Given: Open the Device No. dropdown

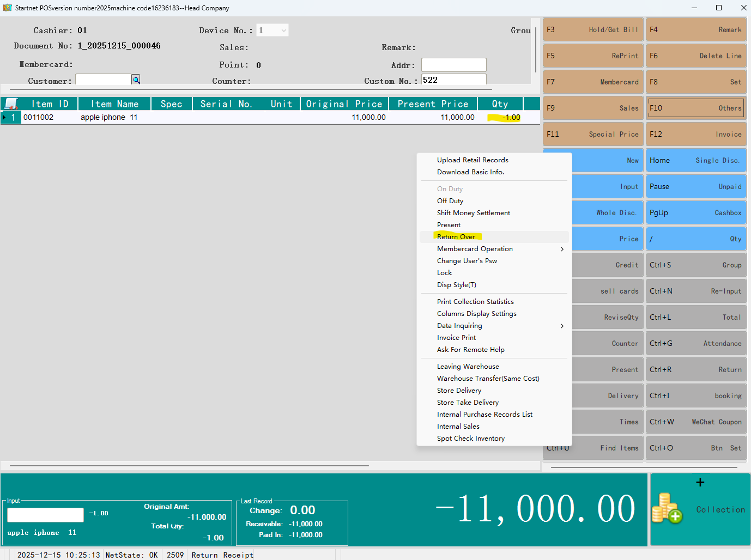Looking at the screenshot, I should (x=283, y=31).
